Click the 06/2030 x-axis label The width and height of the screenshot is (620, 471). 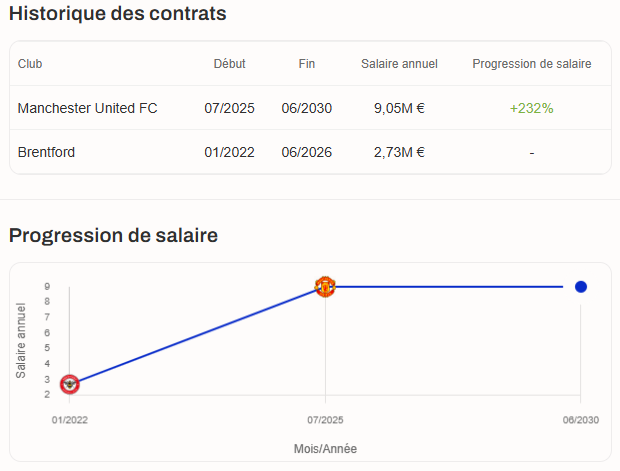(x=580, y=420)
